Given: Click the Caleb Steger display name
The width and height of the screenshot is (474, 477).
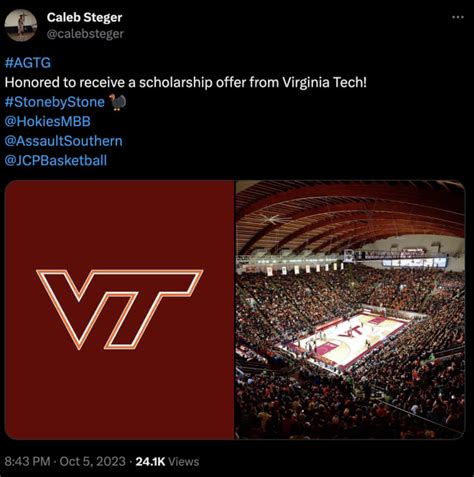Looking at the screenshot, I should point(84,17).
